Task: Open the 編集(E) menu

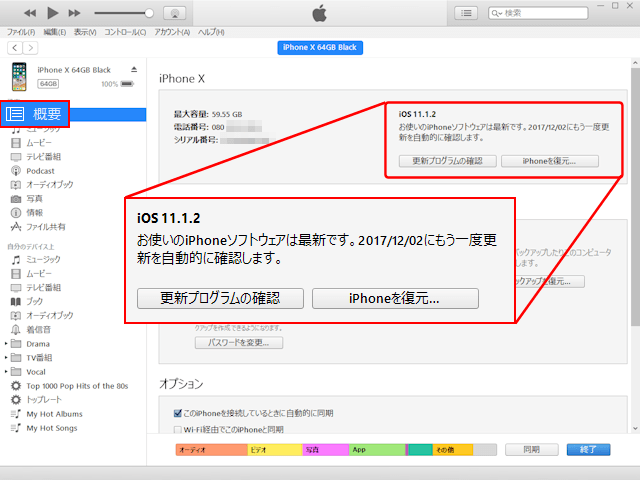Action: tap(55, 32)
